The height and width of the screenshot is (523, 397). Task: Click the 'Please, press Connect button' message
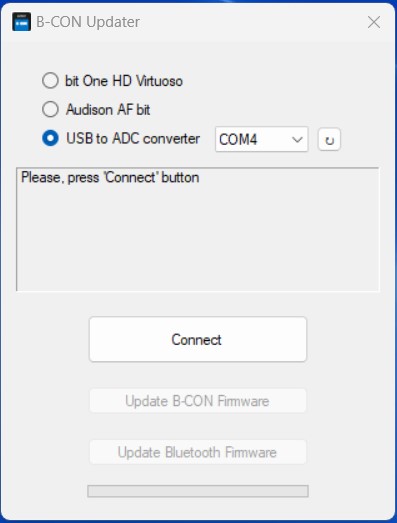(x=110, y=178)
